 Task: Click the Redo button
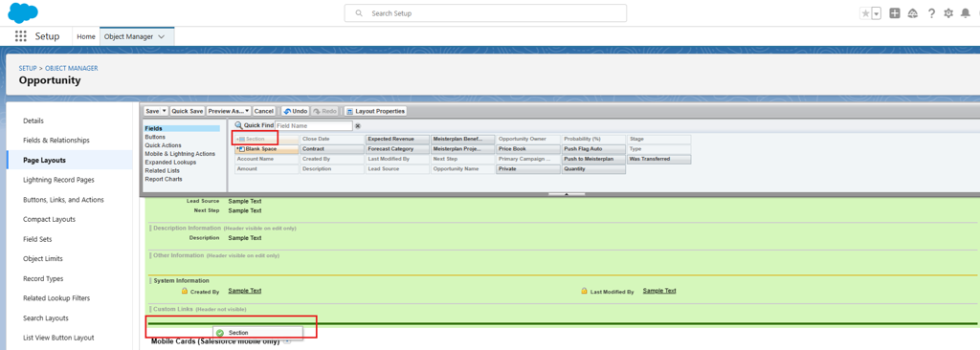324,111
